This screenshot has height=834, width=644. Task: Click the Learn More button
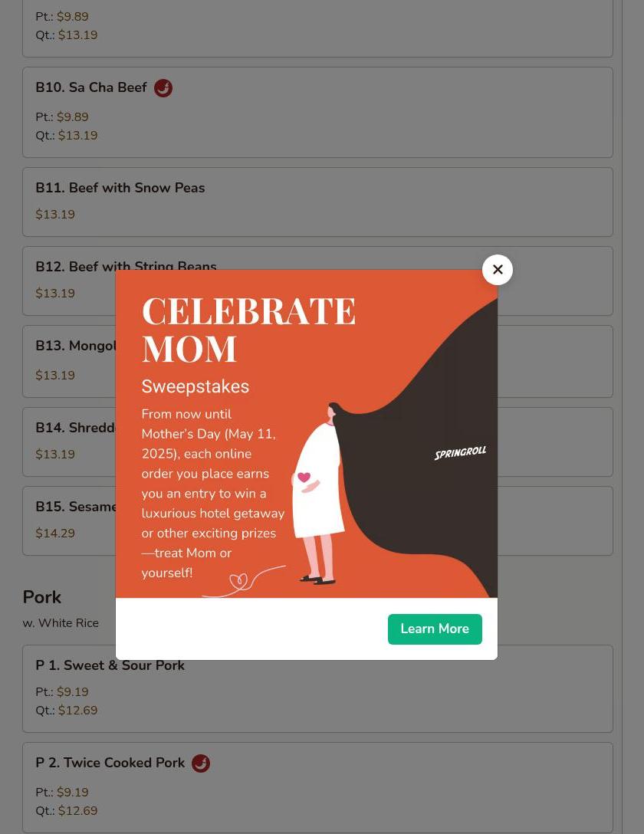click(435, 629)
